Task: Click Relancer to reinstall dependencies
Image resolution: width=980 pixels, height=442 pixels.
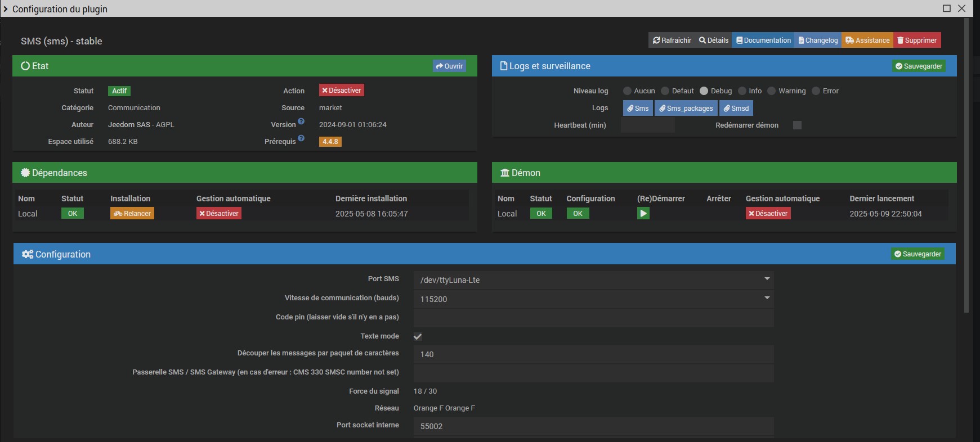Action: (132, 214)
